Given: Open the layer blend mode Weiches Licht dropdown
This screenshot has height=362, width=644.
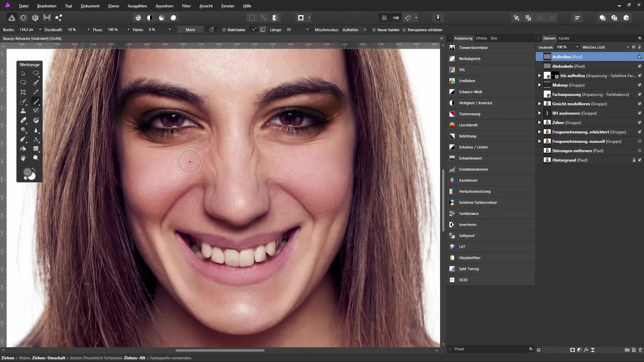Looking at the screenshot, I should (x=606, y=47).
